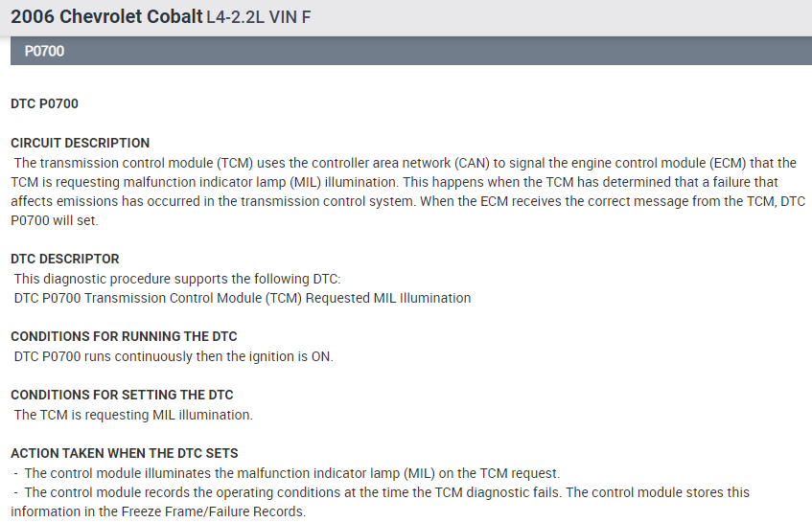Click CONDITIONS FOR SETTING THE DTC heading
812x522 pixels.
point(122,395)
